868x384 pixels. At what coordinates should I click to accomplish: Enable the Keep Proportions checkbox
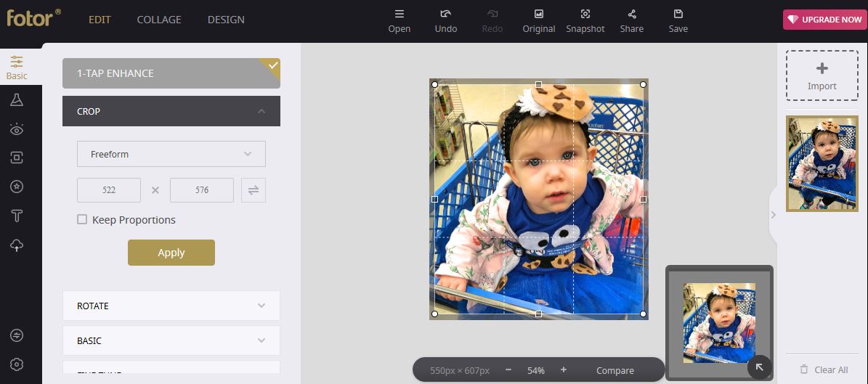(x=82, y=220)
